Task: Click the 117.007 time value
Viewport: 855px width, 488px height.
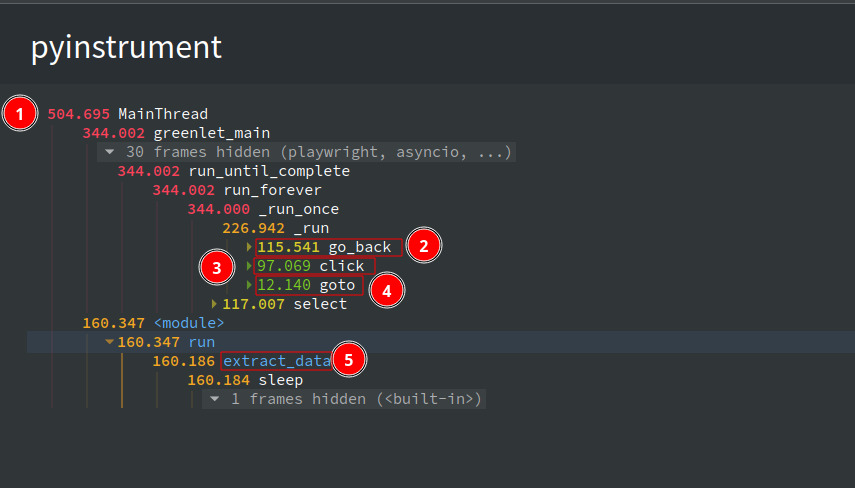Action: point(254,304)
